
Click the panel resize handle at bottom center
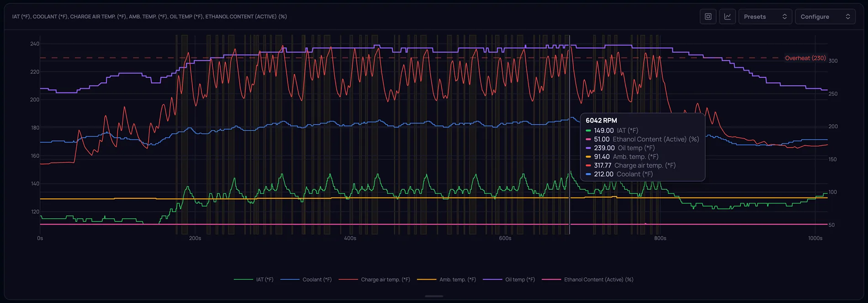[434, 296]
